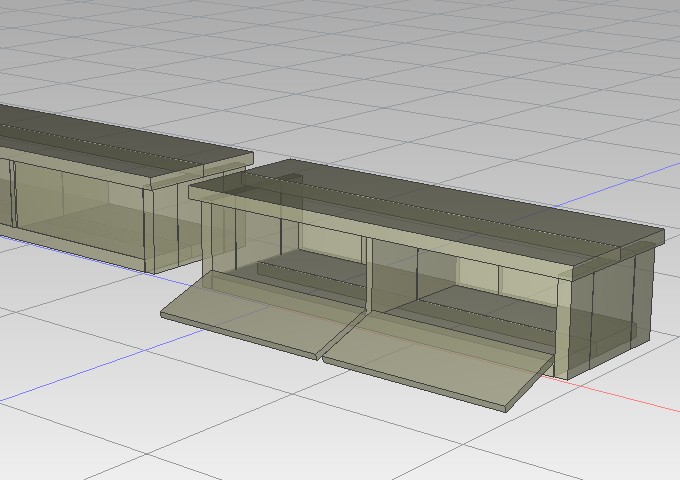
Task: Click the top panel of the open cabinet
Action: click(420, 212)
